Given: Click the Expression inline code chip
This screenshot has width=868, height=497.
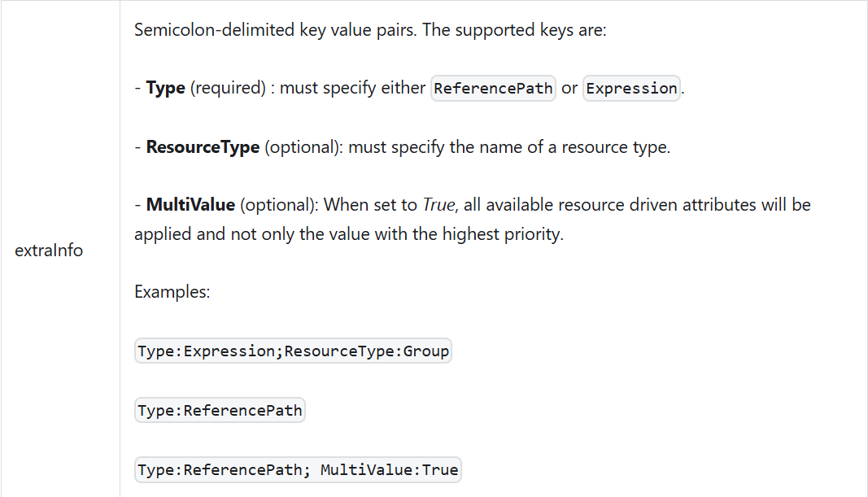Looking at the screenshot, I should 631,88.
